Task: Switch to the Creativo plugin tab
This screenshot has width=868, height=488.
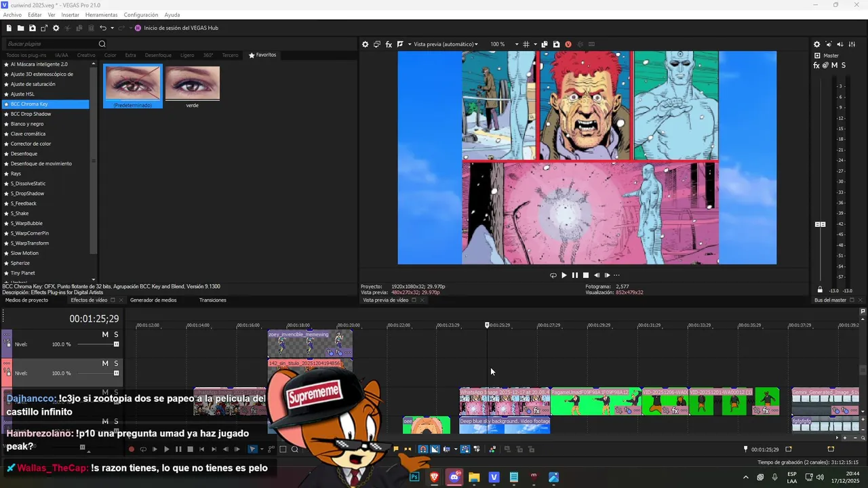Action: [86, 55]
